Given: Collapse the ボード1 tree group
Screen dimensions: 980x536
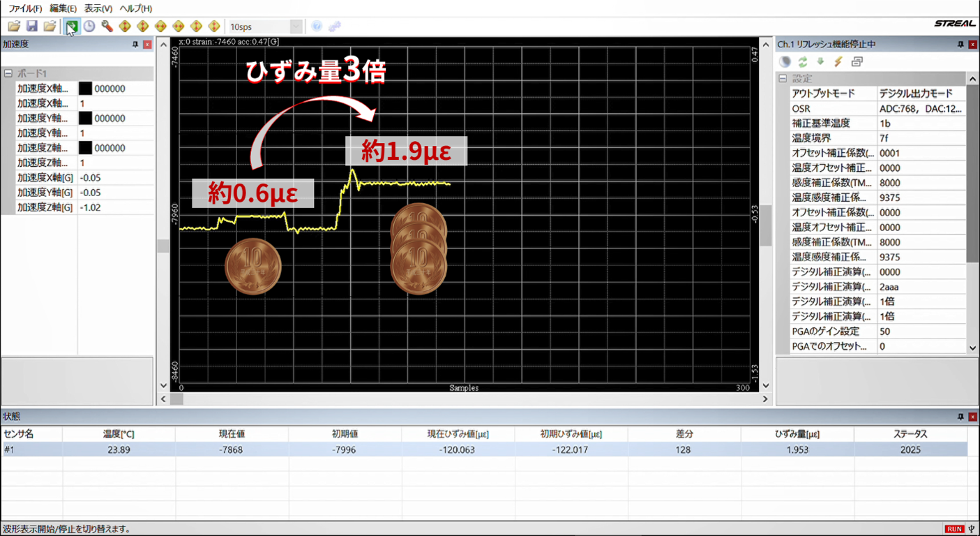Looking at the screenshot, I should pyautogui.click(x=8, y=73).
